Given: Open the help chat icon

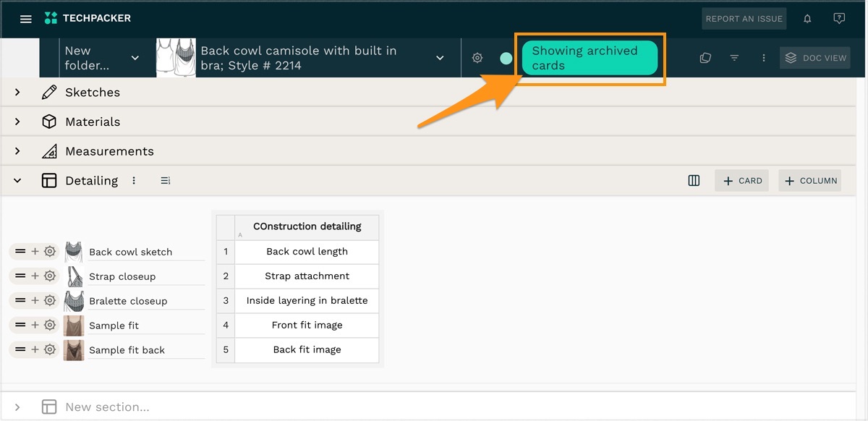Looking at the screenshot, I should (839, 19).
